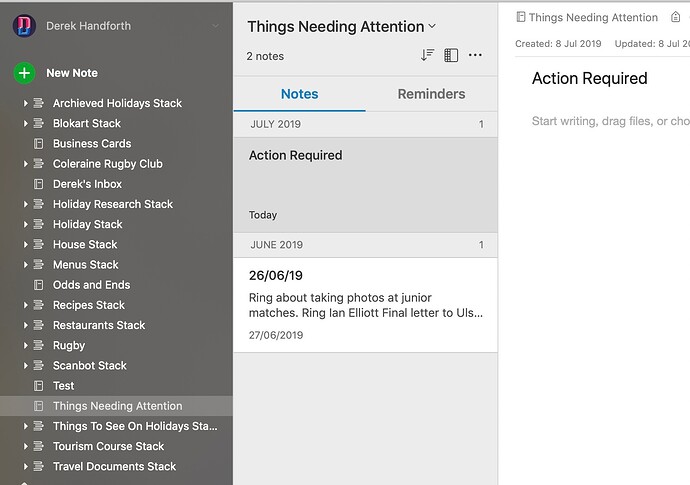Screen dimensions: 690x485
Task: Expand the Recipes Stack triangle
Action: (25, 305)
